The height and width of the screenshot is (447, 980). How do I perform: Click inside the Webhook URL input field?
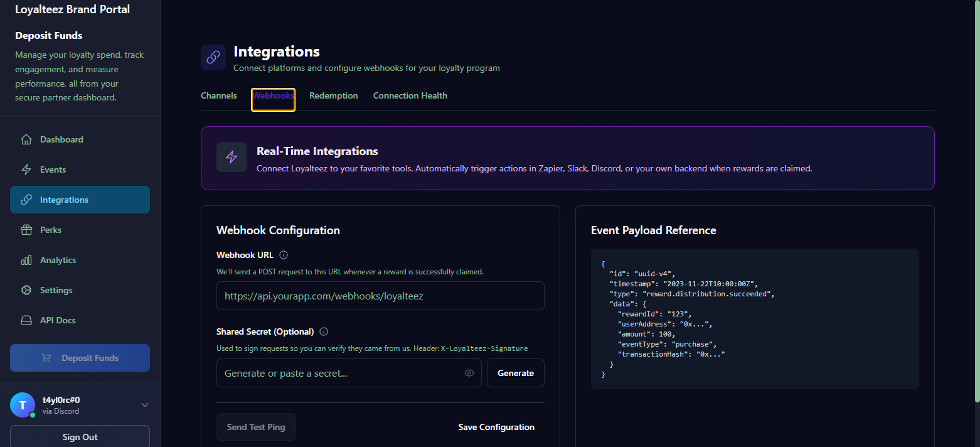tap(380, 296)
